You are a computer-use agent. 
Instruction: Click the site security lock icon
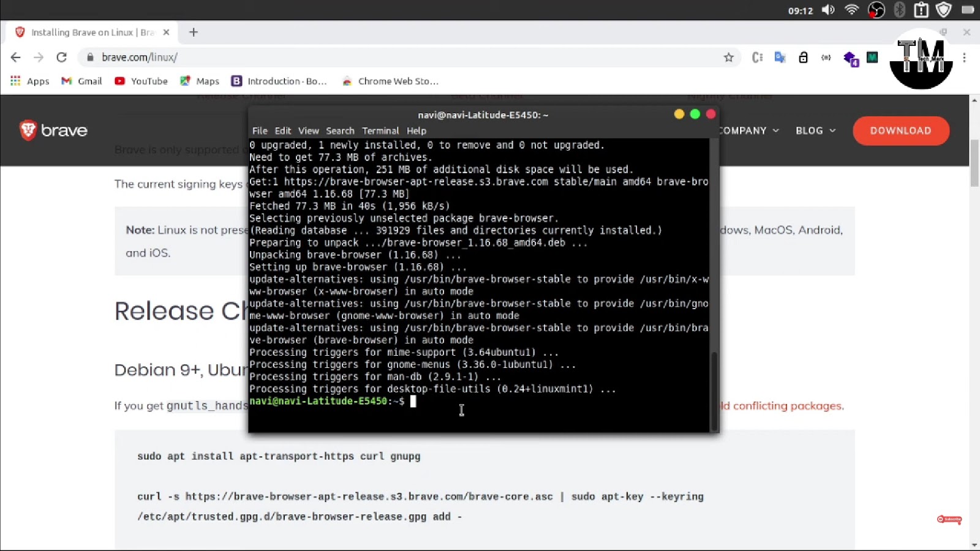[x=89, y=57]
